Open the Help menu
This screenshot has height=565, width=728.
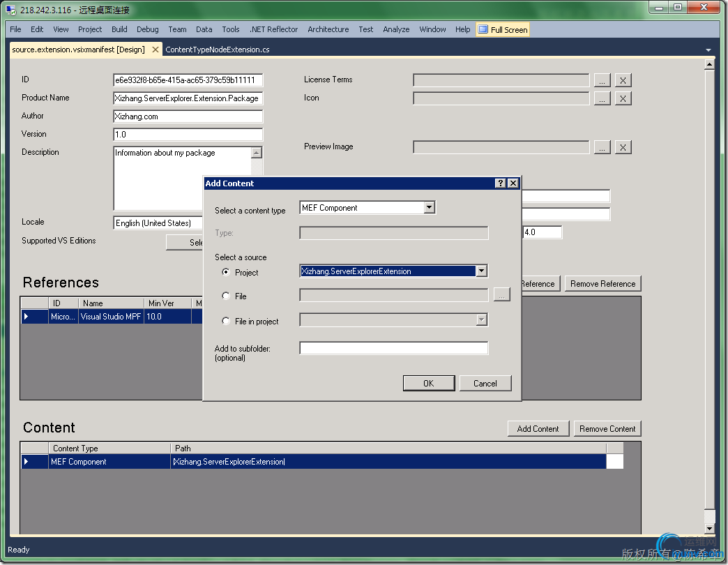click(462, 29)
